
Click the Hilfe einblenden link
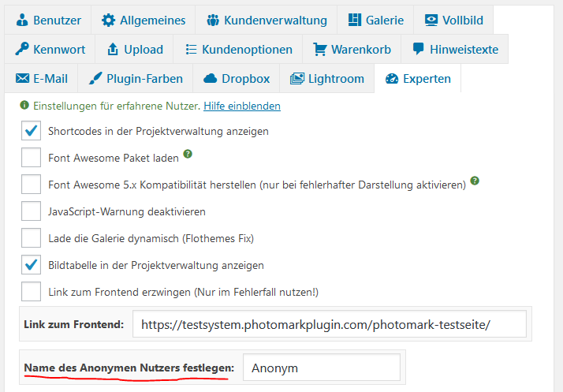[x=242, y=106]
